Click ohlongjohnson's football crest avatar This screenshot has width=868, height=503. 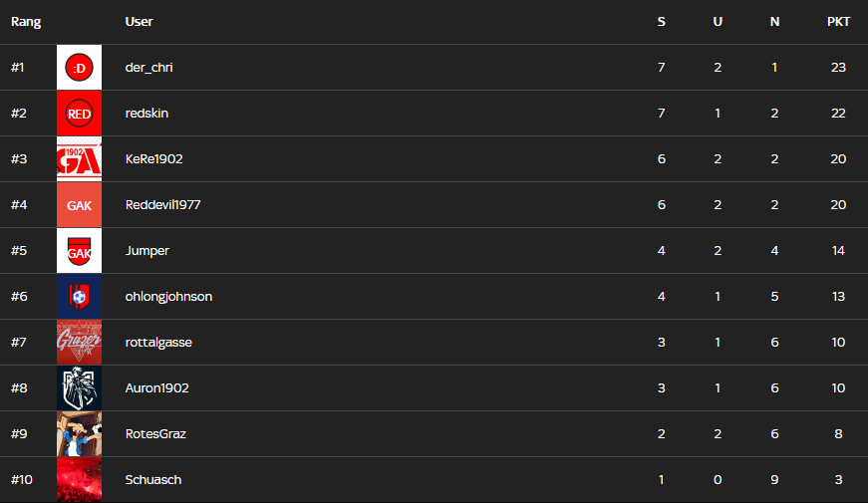click(x=79, y=297)
